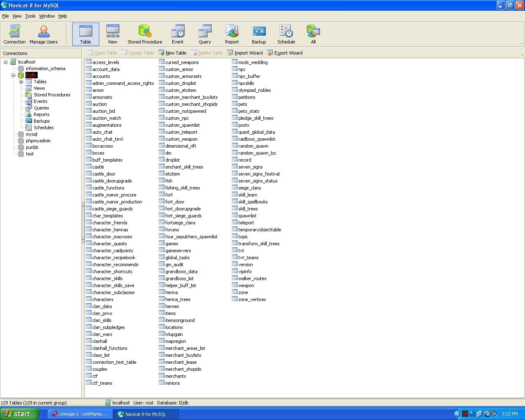Click the Open Table button
The width and height of the screenshot is (525, 420).
coord(102,53)
